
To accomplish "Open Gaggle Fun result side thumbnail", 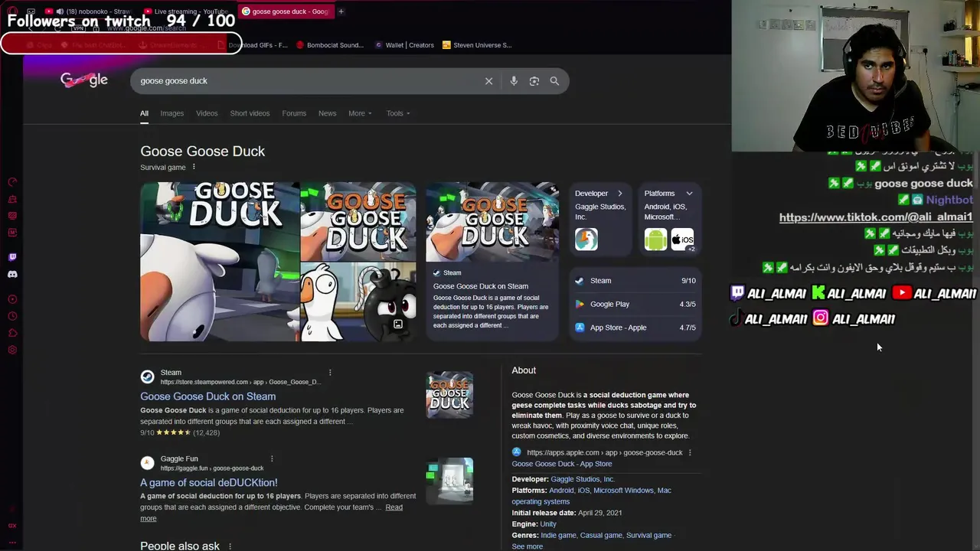I will click(449, 481).
